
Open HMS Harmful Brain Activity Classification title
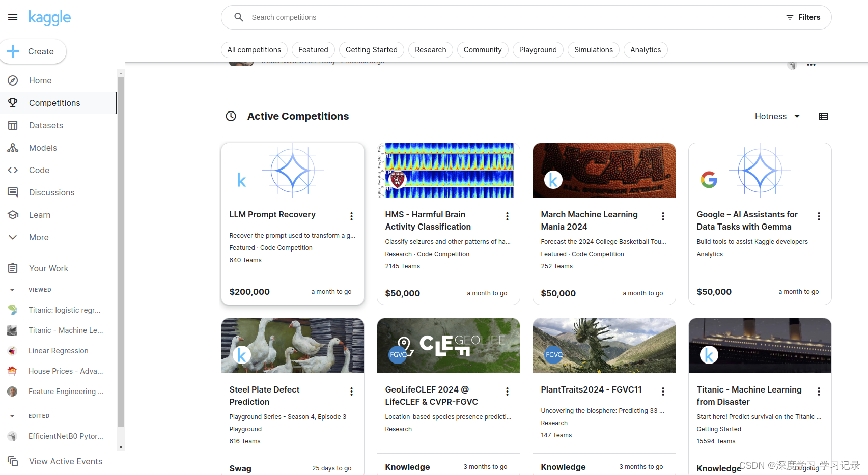pos(428,220)
